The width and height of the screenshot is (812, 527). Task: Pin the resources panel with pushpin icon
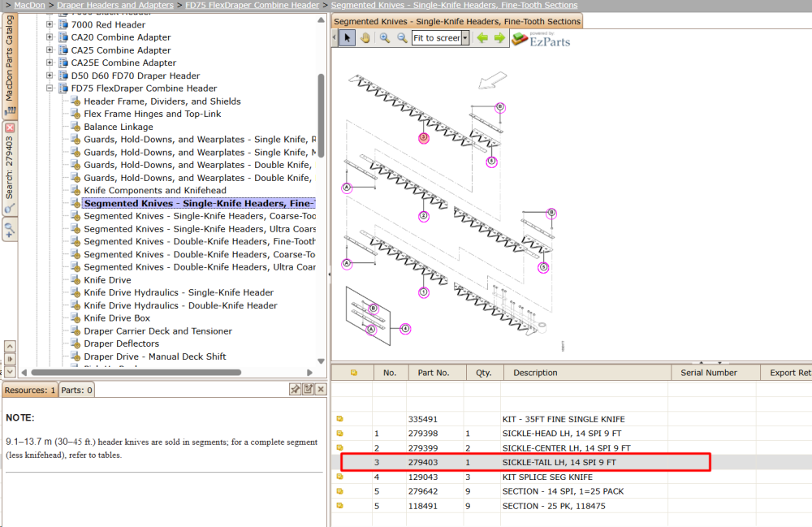296,389
